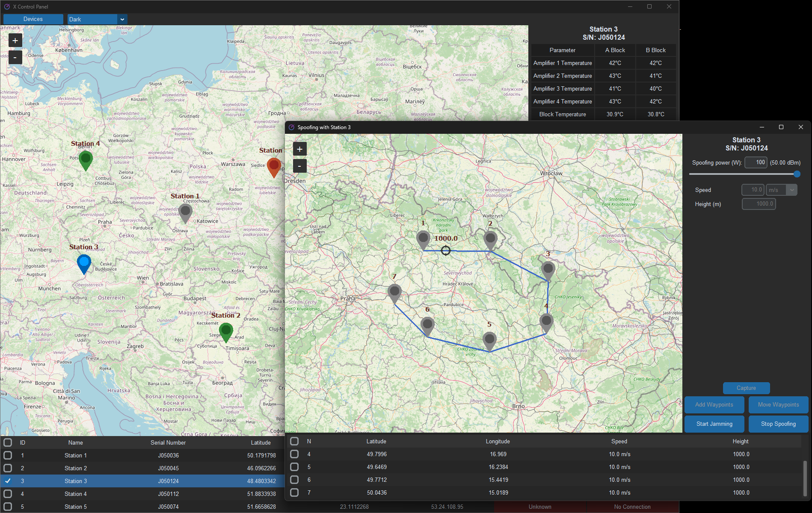The width and height of the screenshot is (812, 513).
Task: Click the No Connection status cell
Action: pos(632,507)
